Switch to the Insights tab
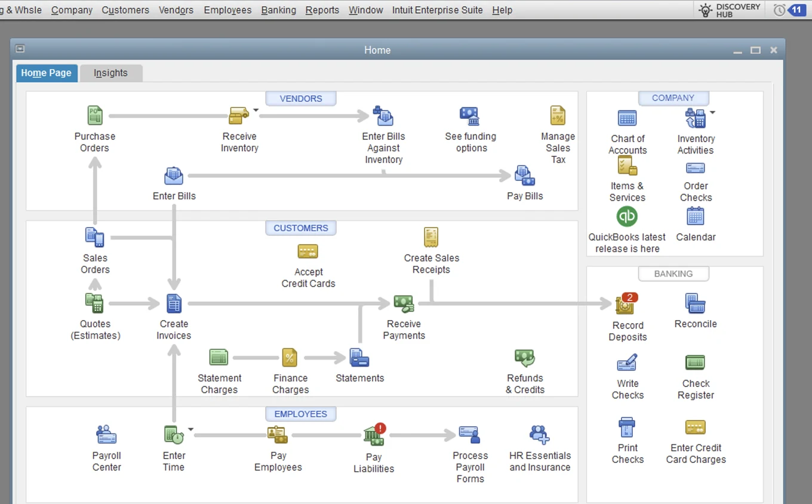This screenshot has height=504, width=812. point(111,73)
